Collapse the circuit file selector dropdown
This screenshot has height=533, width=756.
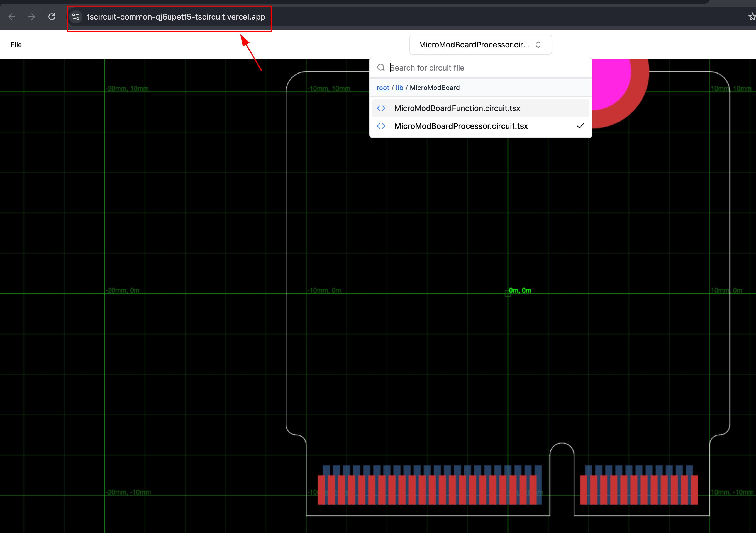tap(474, 45)
